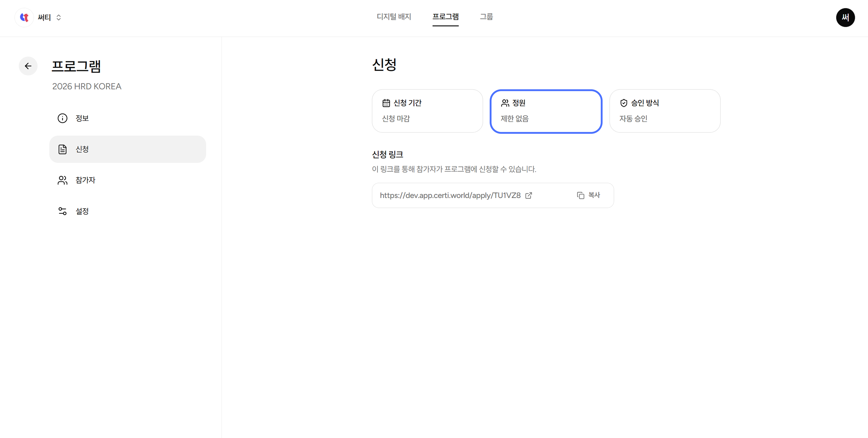
Task: Open the 써 profile avatar menu
Action: pos(845,18)
